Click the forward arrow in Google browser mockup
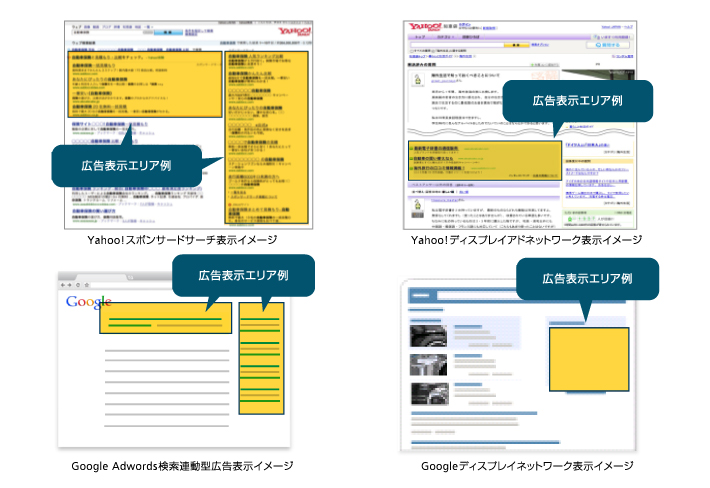 click(70, 285)
